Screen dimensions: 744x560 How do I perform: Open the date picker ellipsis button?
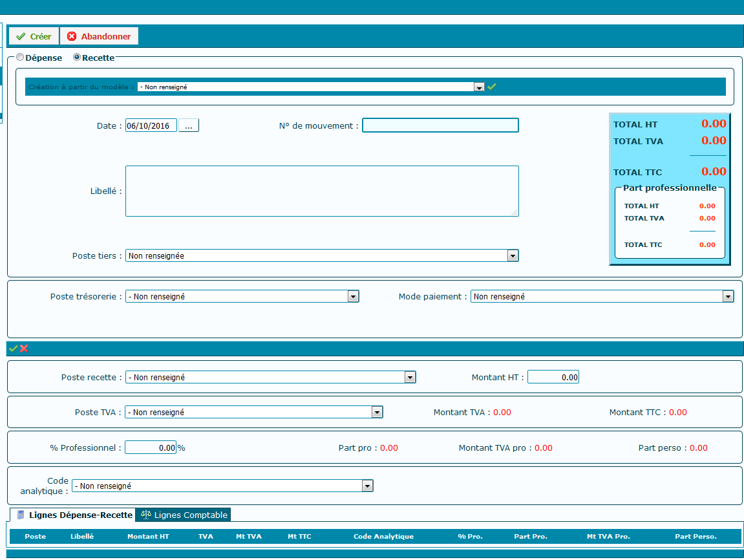(x=189, y=125)
